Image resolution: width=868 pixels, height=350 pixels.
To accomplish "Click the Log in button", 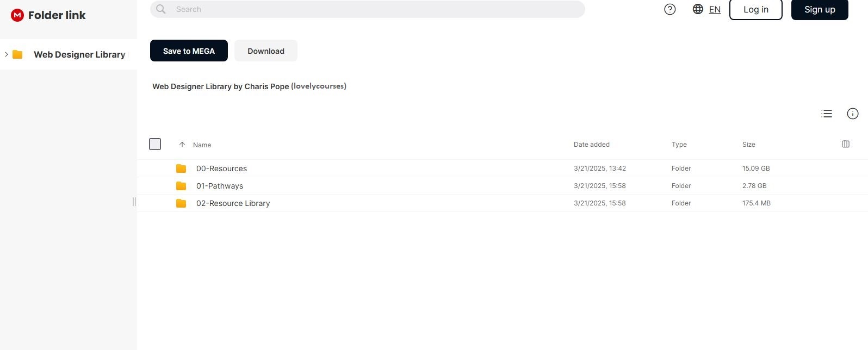I will [755, 9].
